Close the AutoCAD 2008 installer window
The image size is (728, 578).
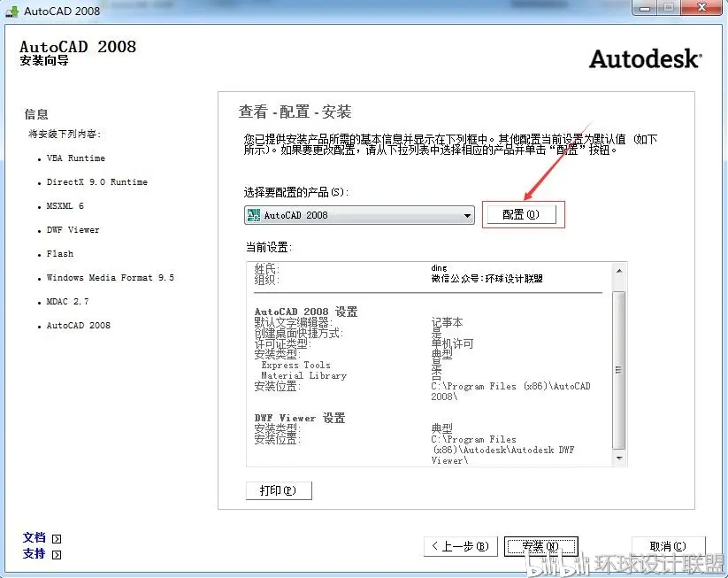tap(702, 7)
